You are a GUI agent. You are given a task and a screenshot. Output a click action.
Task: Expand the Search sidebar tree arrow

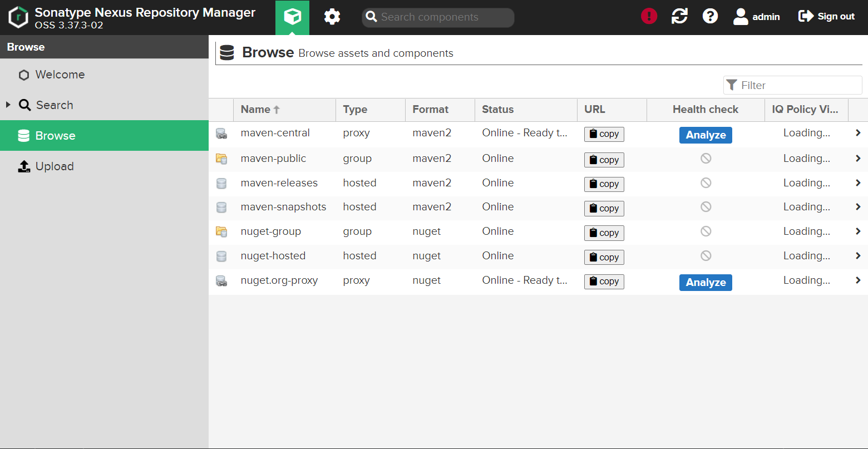point(8,105)
